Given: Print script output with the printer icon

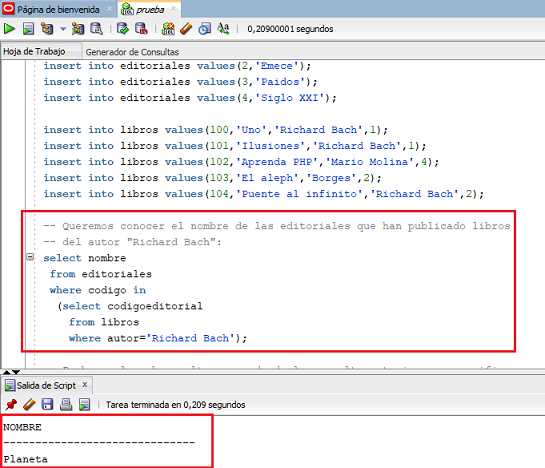Looking at the screenshot, I should [x=66, y=404].
